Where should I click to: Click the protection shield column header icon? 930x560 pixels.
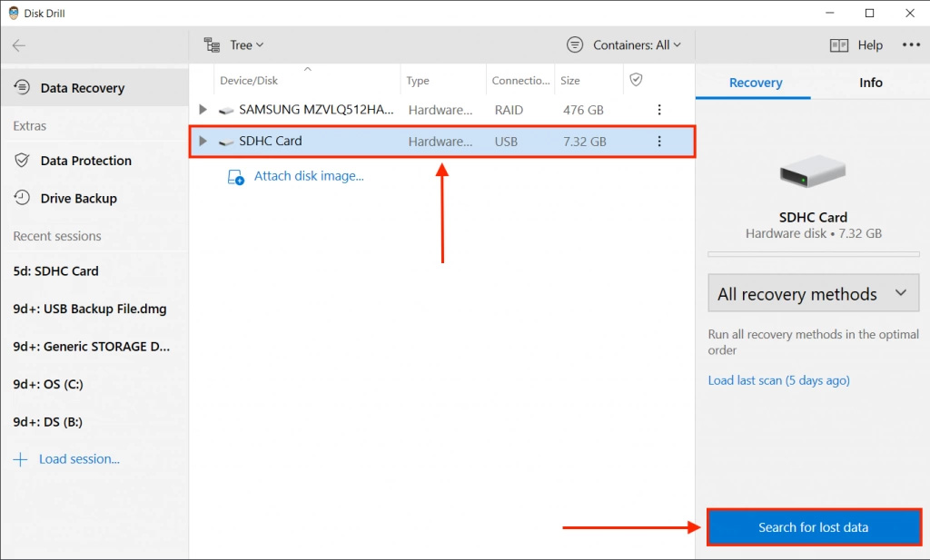pyautogui.click(x=636, y=79)
